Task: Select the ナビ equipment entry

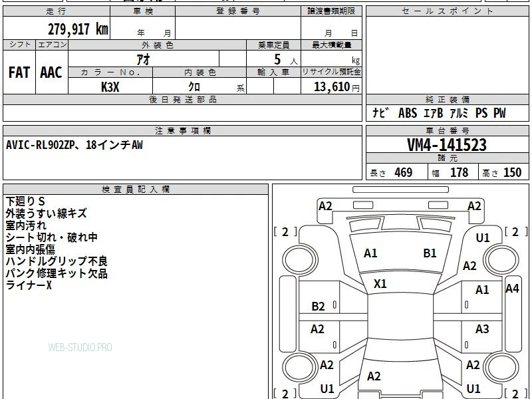Action: tap(380, 112)
